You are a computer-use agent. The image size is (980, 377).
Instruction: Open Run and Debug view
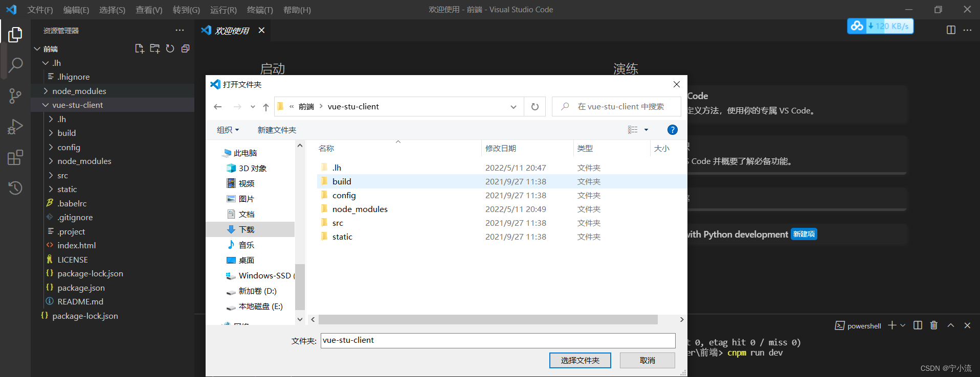coord(15,126)
